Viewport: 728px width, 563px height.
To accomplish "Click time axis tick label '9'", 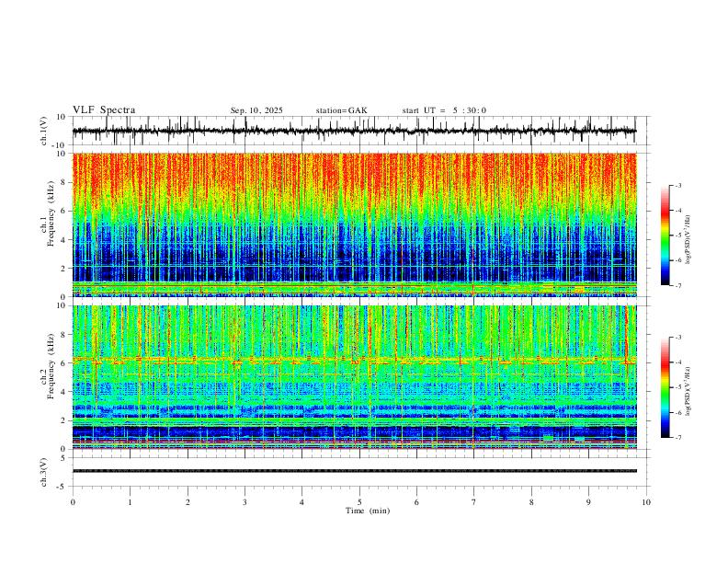I will click(588, 502).
